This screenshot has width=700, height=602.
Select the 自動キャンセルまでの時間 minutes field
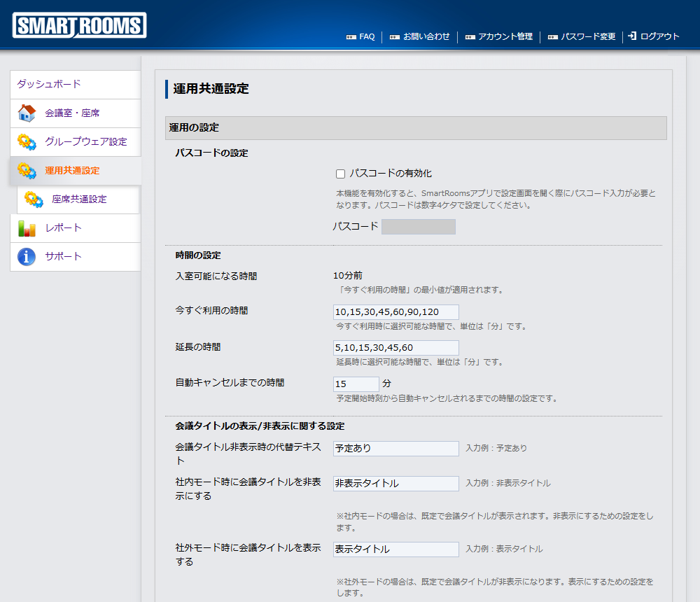click(x=356, y=384)
